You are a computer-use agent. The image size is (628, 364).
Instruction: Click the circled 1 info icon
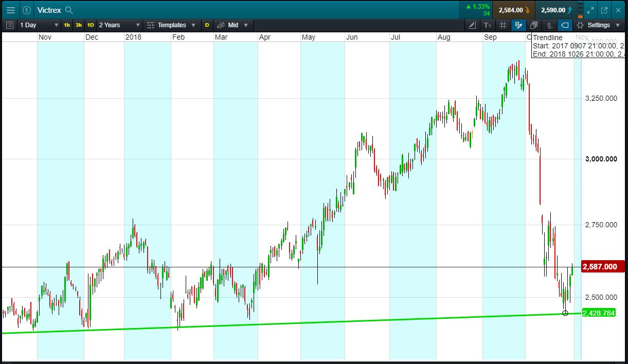click(26, 10)
